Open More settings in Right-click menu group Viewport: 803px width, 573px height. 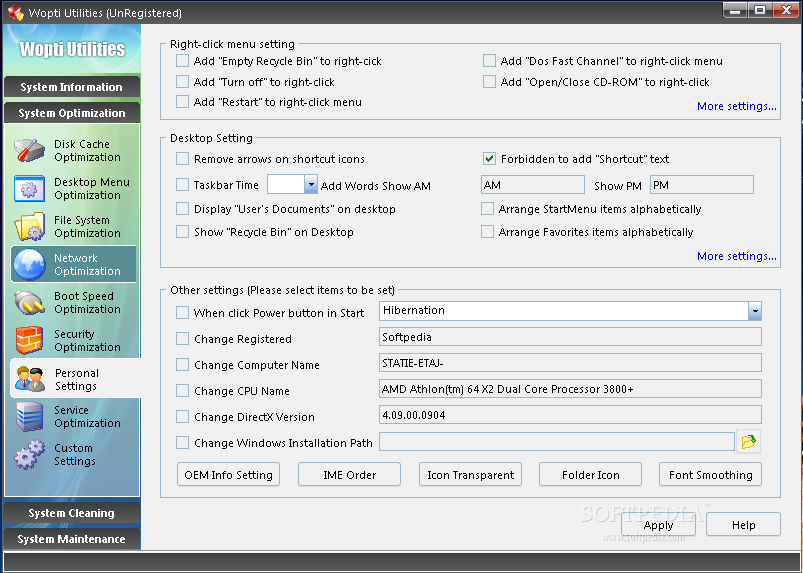tap(736, 106)
